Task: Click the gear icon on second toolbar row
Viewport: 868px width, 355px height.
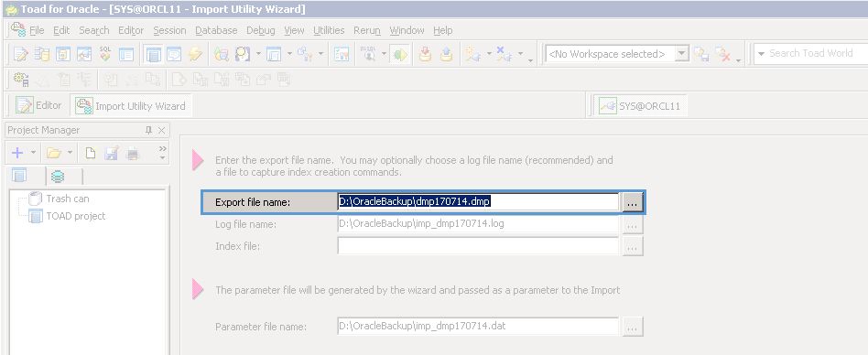Action: coord(21,81)
